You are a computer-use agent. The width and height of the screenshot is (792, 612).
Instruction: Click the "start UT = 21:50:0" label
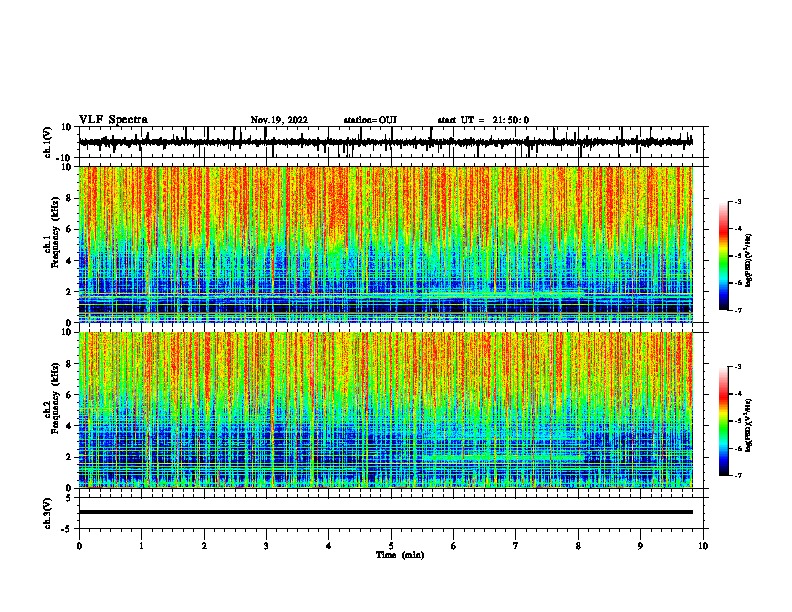point(483,120)
